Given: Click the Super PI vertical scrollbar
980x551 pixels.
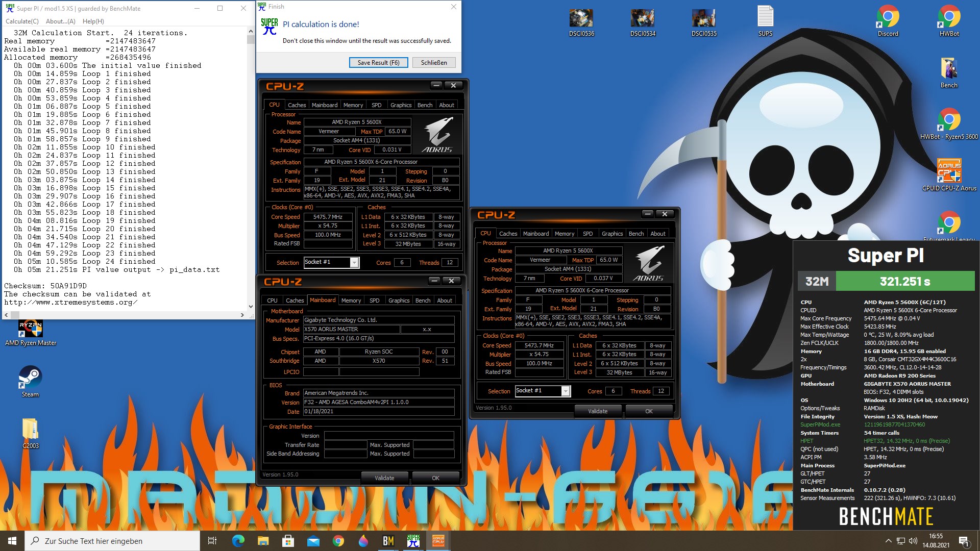Looking at the screenshot, I should tap(250, 168).
